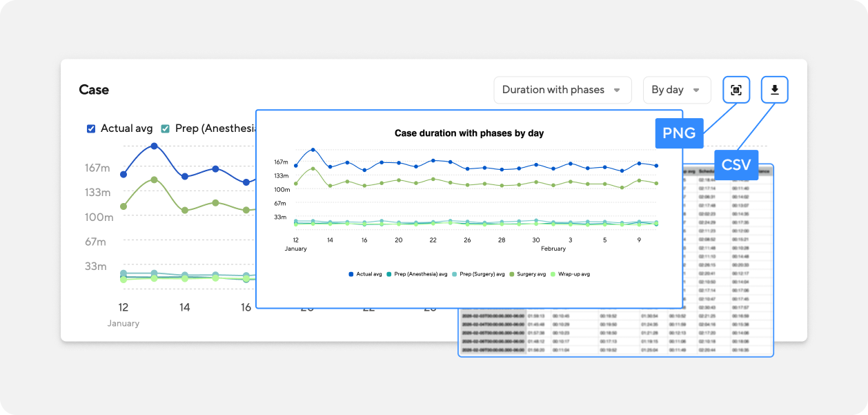Click the 22 x-axis label in PNG preview
This screenshot has height=415, width=868.
click(x=433, y=240)
